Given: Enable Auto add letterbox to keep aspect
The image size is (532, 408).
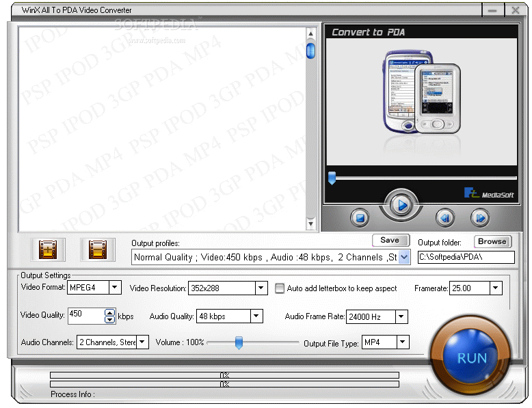Looking at the screenshot, I should tap(280, 288).
